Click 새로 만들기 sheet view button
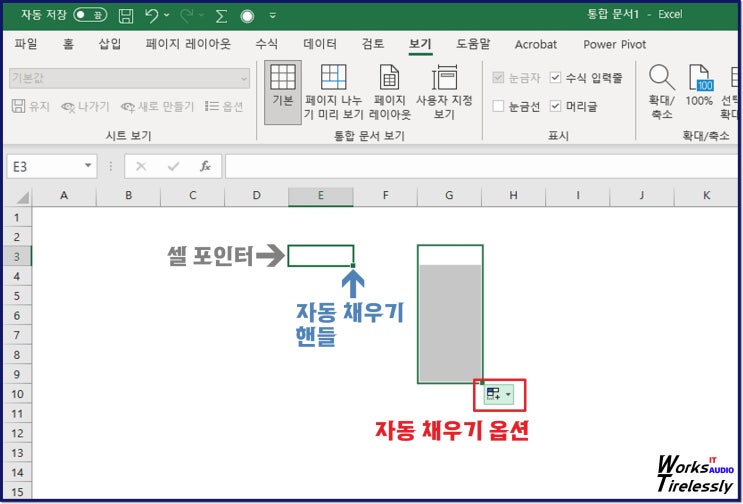The image size is (743, 504). 157,107
